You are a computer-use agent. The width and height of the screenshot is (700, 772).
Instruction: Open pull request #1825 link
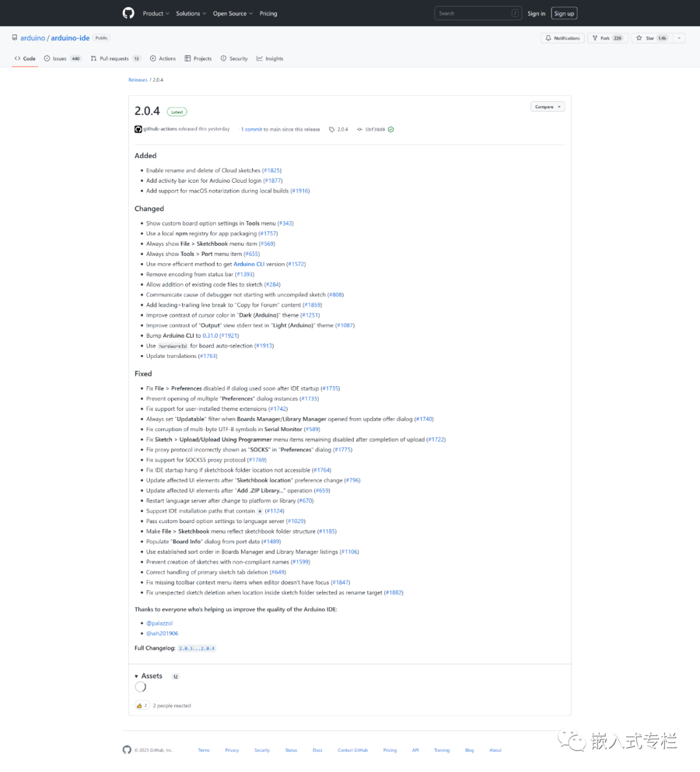(x=272, y=170)
